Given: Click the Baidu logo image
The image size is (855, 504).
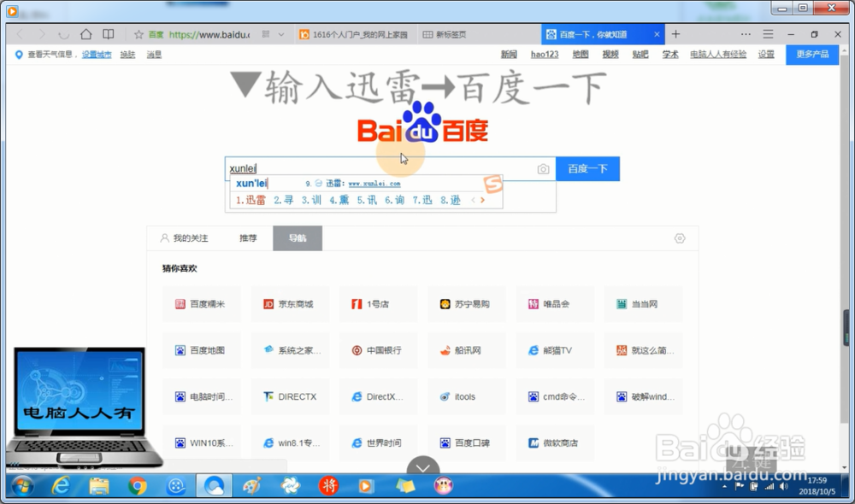Looking at the screenshot, I should pyautogui.click(x=422, y=123).
